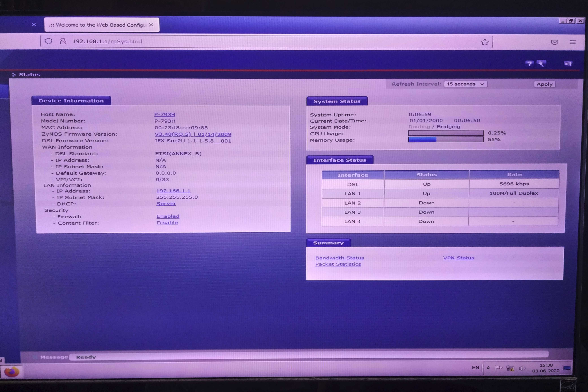Expand the Device Information host name link
This screenshot has width=588, height=392.
click(164, 114)
